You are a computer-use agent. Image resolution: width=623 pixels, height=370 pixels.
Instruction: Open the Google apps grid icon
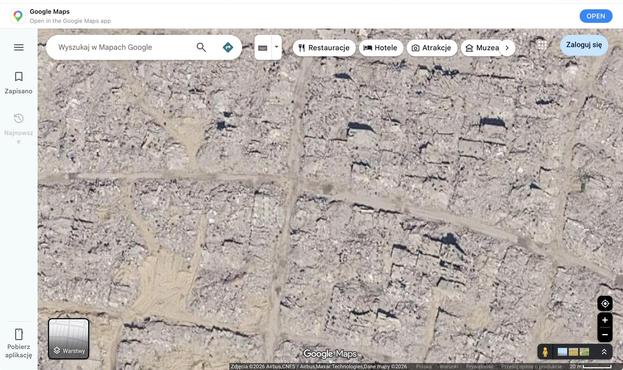click(x=541, y=45)
